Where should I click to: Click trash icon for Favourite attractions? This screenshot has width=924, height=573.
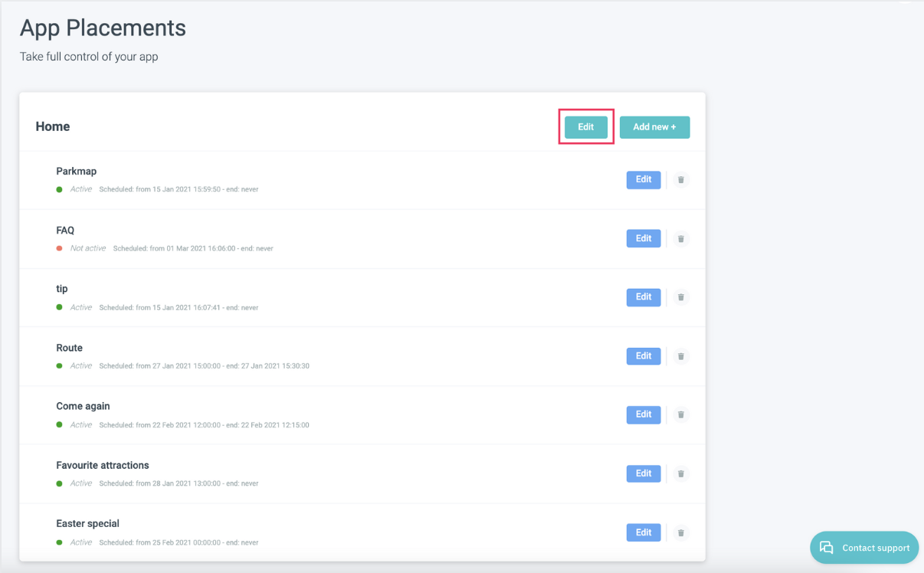[x=680, y=473]
